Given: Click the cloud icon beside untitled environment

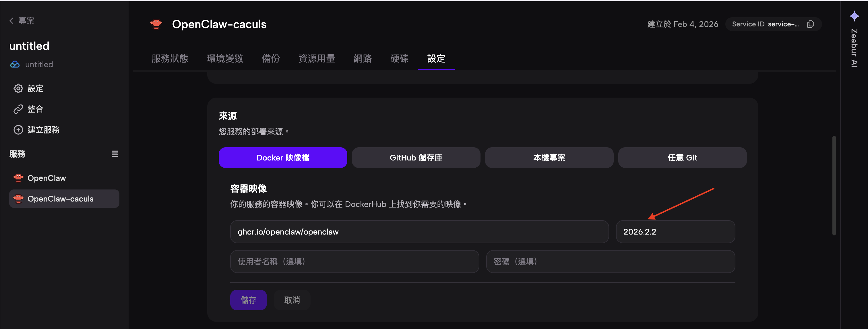Looking at the screenshot, I should click(15, 64).
